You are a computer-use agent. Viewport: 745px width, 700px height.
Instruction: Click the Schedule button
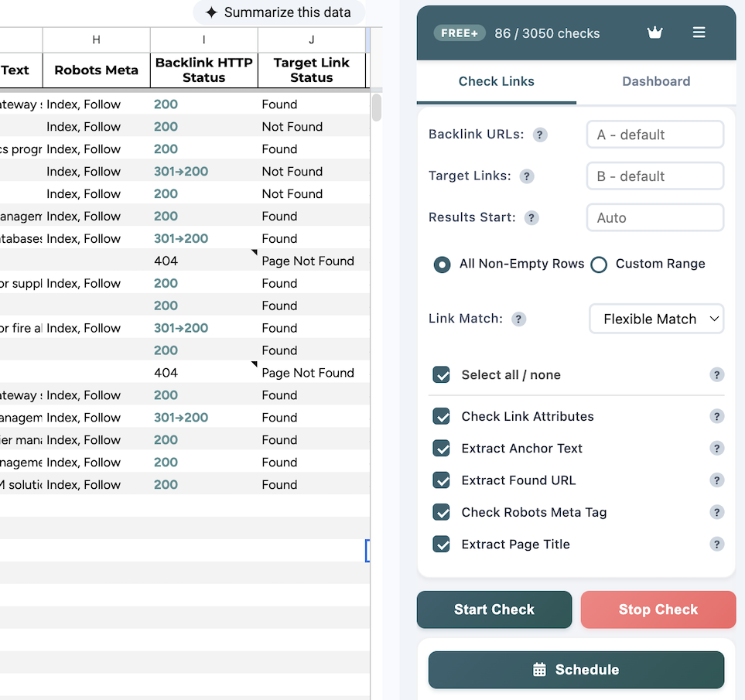tap(576, 670)
